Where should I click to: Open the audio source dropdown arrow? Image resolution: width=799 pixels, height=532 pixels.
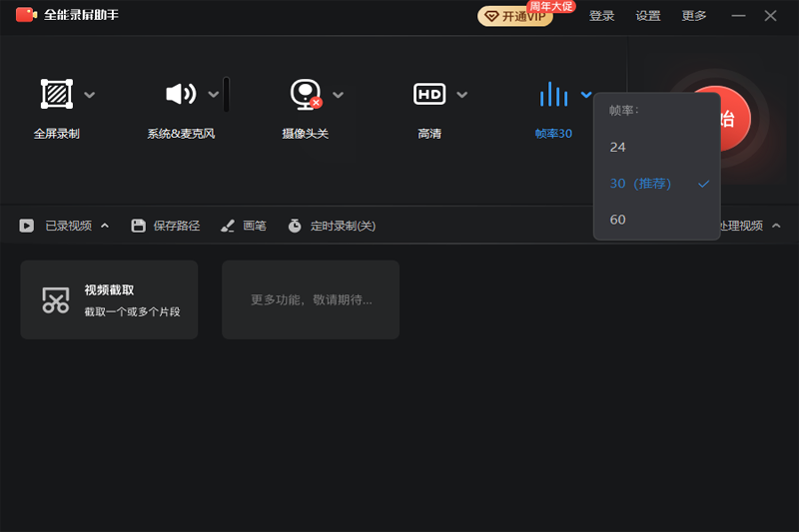[x=213, y=95]
